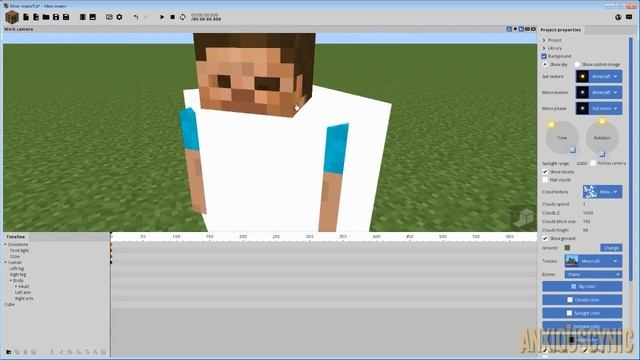Select Left leg in the timeline list
Image resolution: width=640 pixels, height=360 pixels.
coord(17,269)
